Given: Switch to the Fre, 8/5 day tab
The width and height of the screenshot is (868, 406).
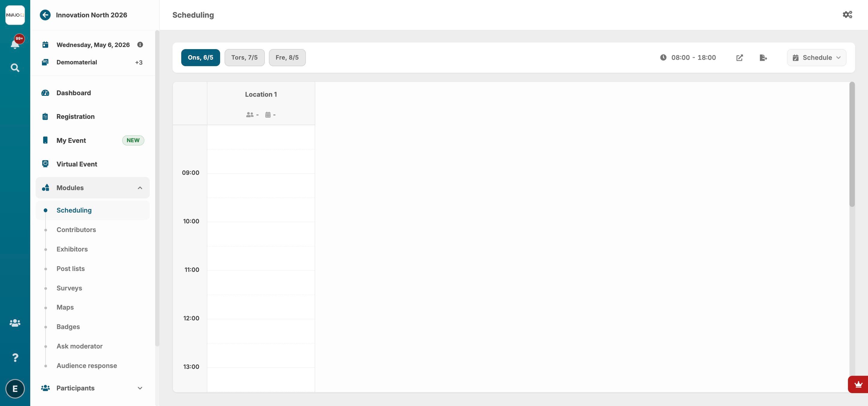Looking at the screenshot, I should tap(287, 57).
